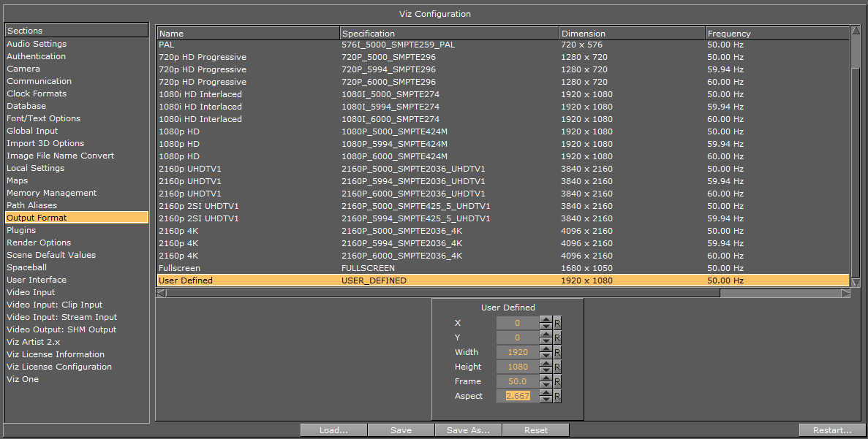Open Image File Name Convert section

pos(76,156)
